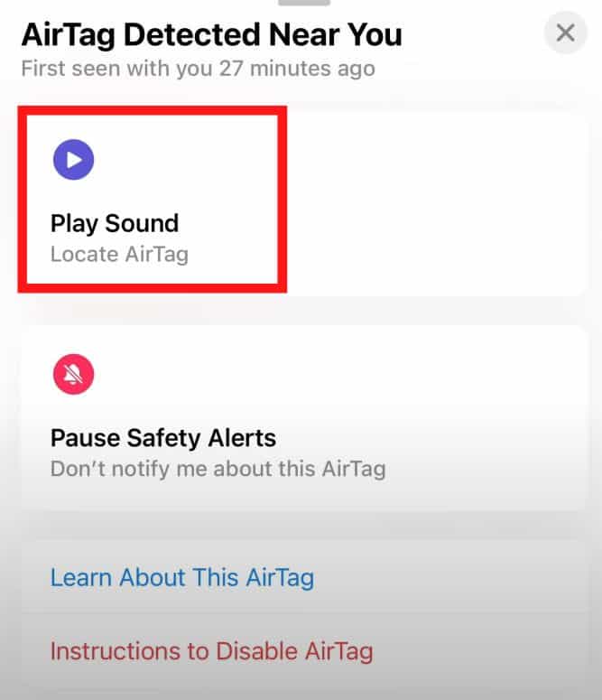This screenshot has width=602, height=700.
Task: Choose "Pause Safety Alerts" option title
Action: 163,437
